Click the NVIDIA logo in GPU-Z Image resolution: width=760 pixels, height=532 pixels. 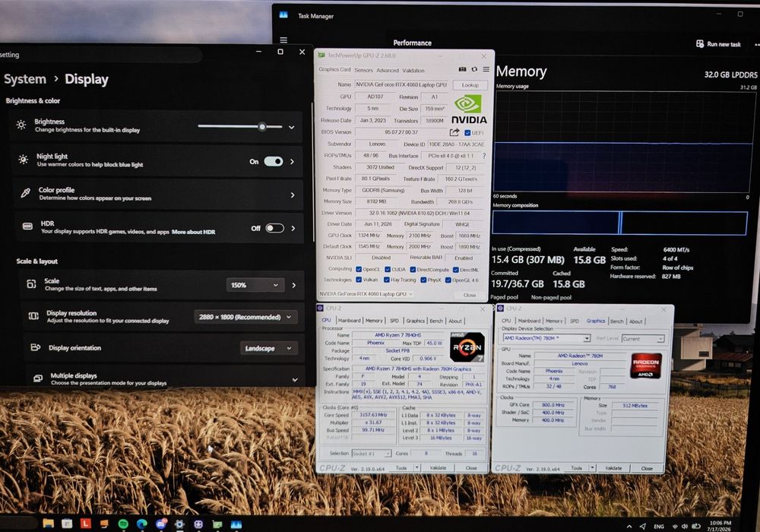pyautogui.click(x=468, y=109)
